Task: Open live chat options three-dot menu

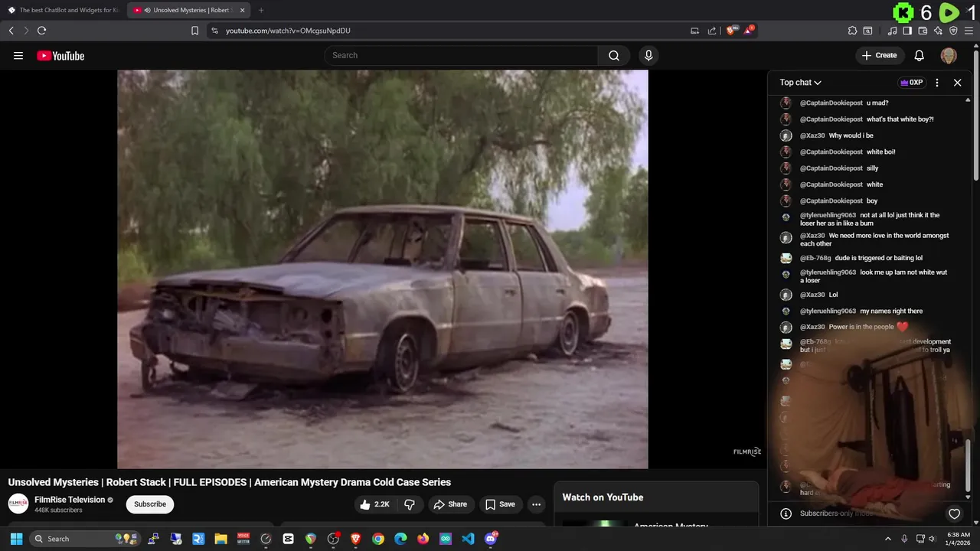Action: click(937, 83)
